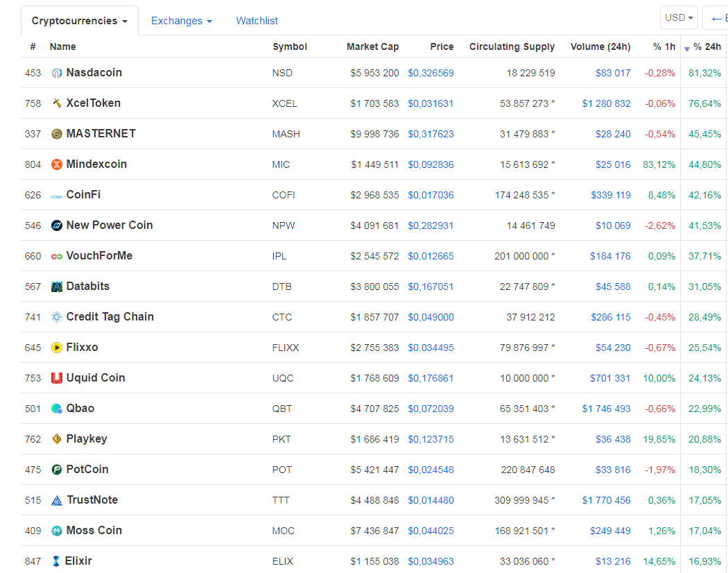728x573 pixels.
Task: Sort by Price column header
Action: pos(442,46)
